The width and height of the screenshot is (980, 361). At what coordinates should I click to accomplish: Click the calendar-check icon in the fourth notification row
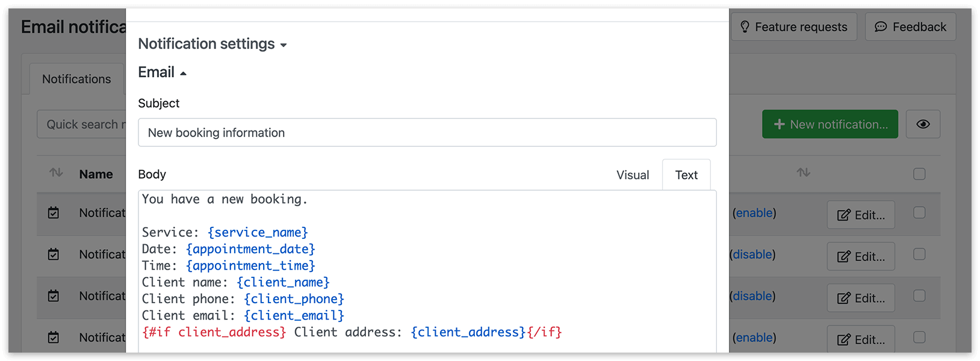point(54,337)
